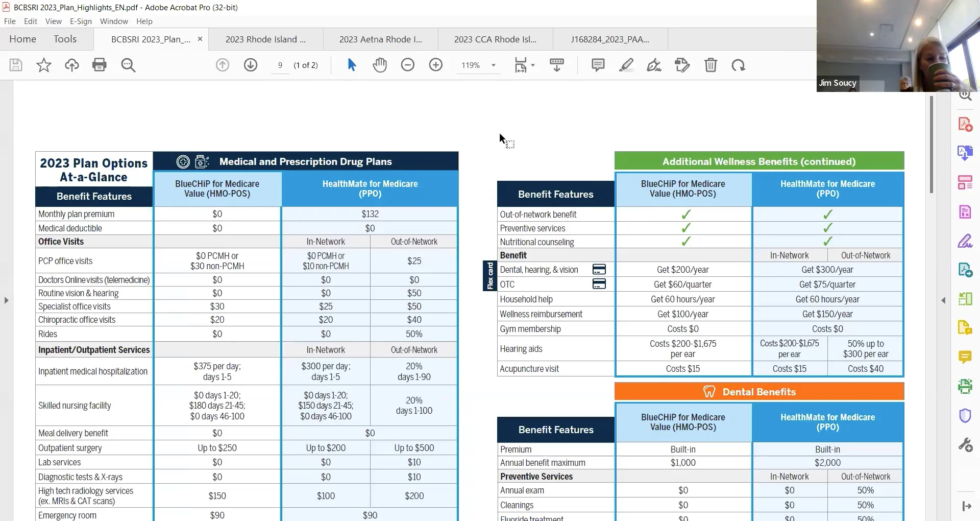The width and height of the screenshot is (980, 521).
Task: Delete the current page with trash icon
Action: pyautogui.click(x=711, y=65)
